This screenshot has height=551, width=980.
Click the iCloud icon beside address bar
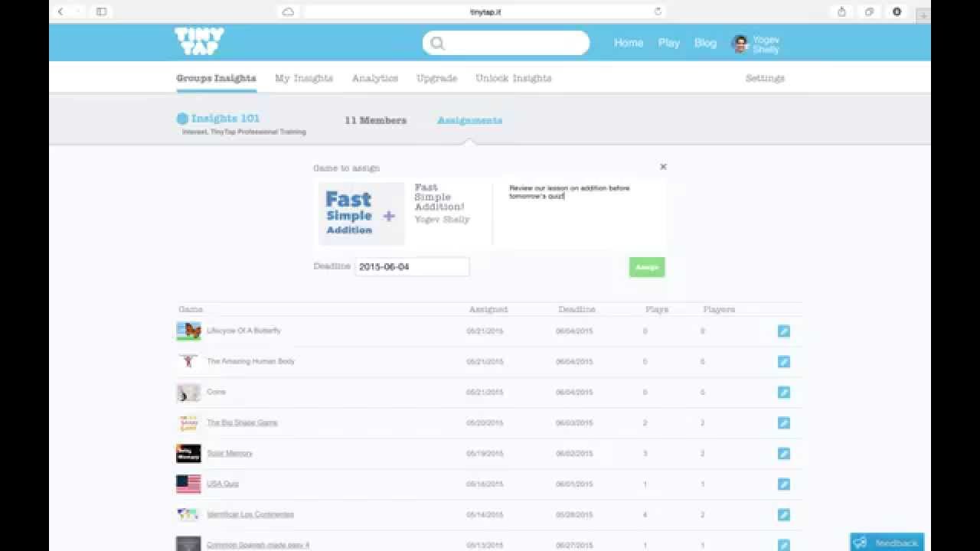(x=288, y=11)
